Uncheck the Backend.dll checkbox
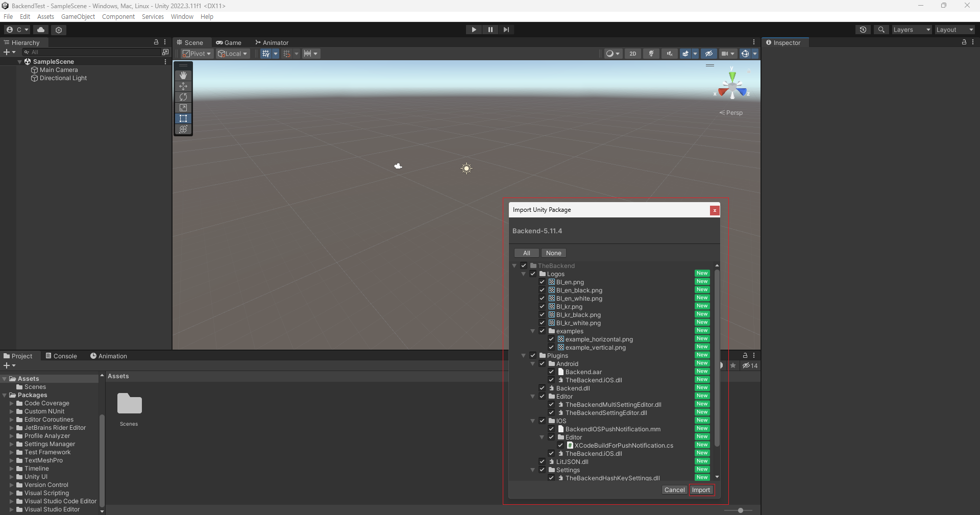Screen dimensions: 980x515 tap(542, 388)
